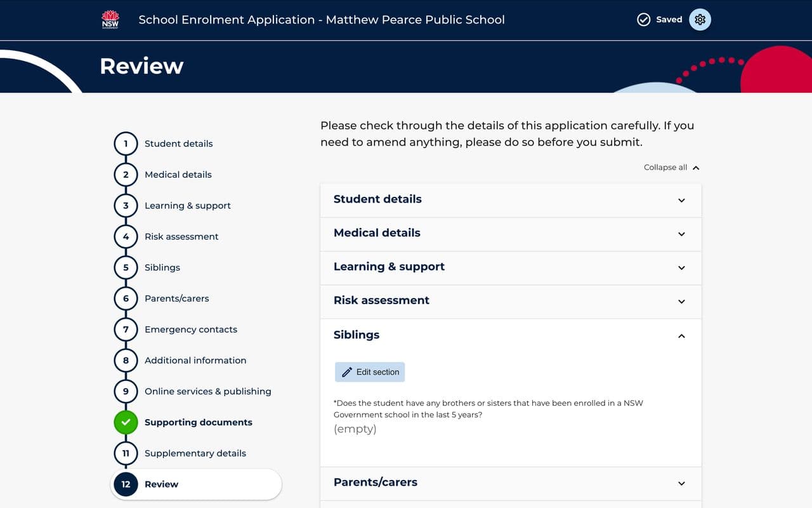Expand the Learning & support section chevron
The image size is (812, 508).
(x=681, y=267)
